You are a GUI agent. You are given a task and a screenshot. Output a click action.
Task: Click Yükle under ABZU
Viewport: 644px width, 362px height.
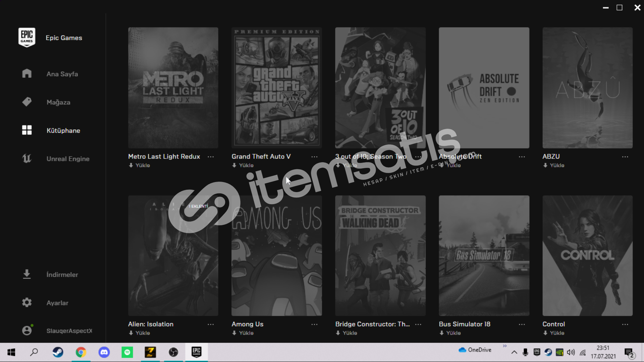[554, 165]
